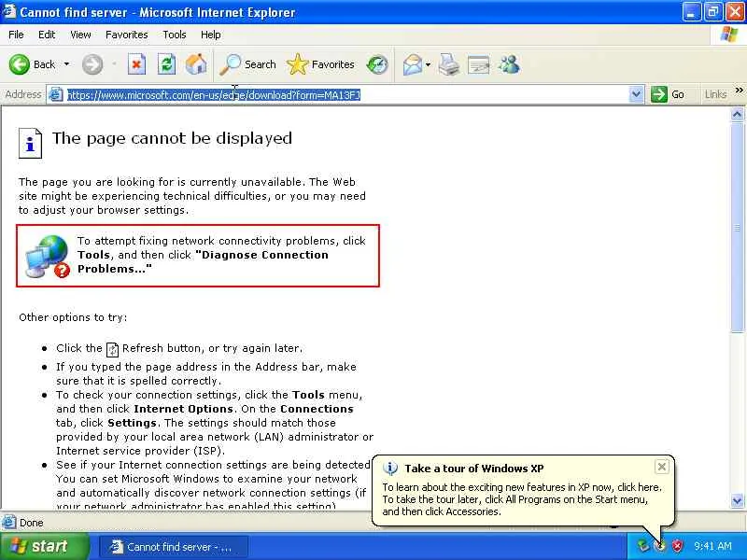Click the 'Other options to try:' text
This screenshot has width=747, height=560.
click(x=73, y=317)
